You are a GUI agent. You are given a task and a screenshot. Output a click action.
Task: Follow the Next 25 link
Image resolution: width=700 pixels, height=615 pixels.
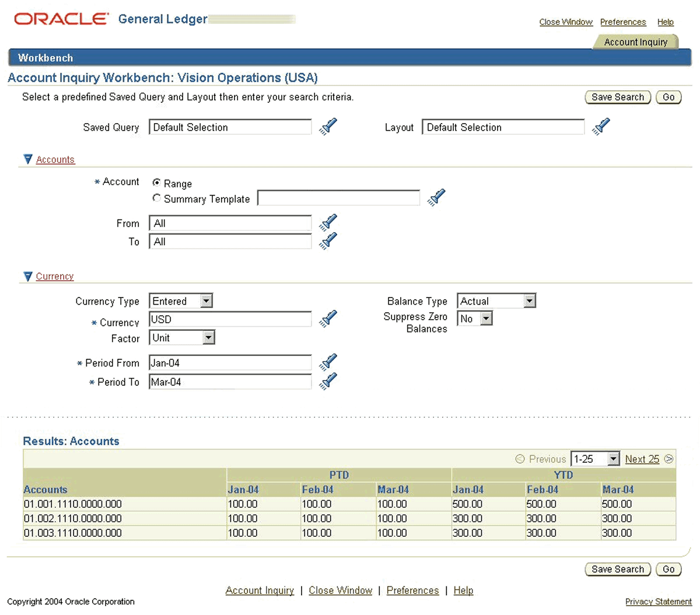(642, 459)
